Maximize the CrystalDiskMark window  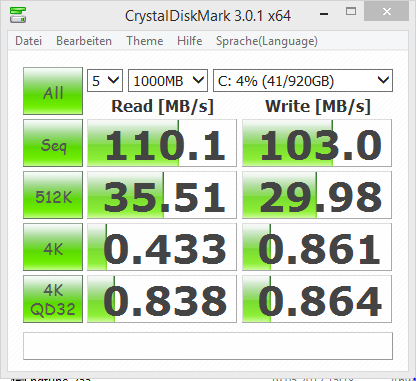[x=351, y=12]
